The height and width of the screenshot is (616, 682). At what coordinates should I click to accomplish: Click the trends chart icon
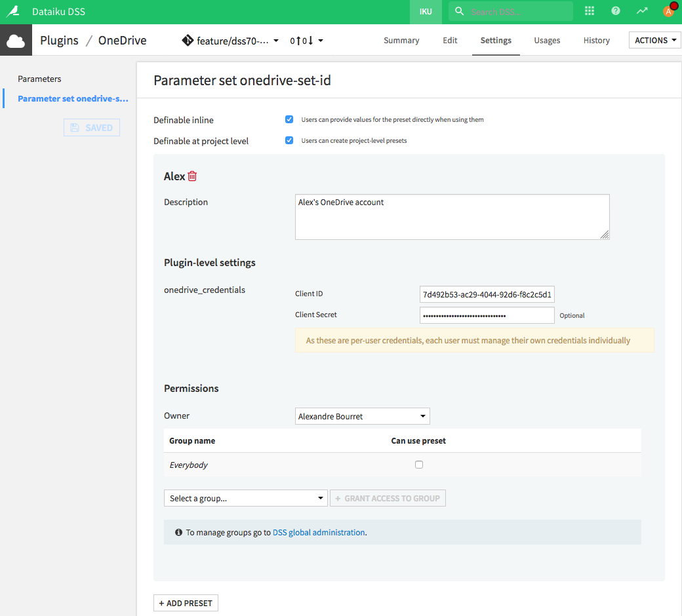[641, 11]
